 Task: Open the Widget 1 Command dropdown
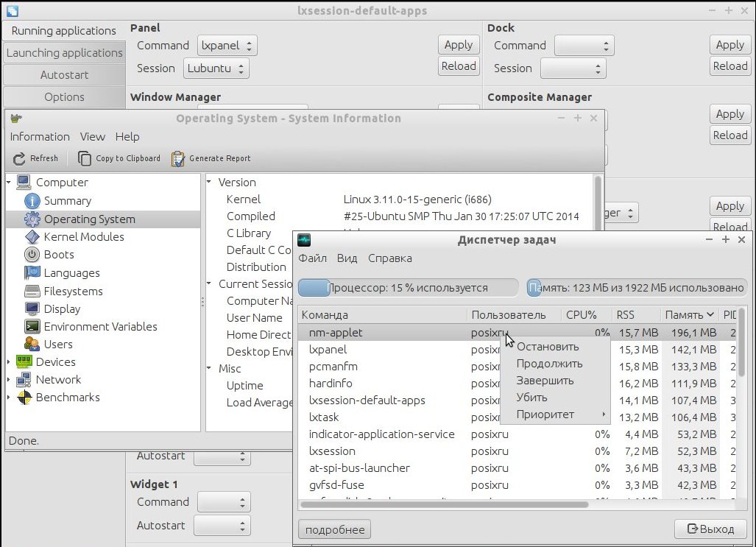(225, 502)
